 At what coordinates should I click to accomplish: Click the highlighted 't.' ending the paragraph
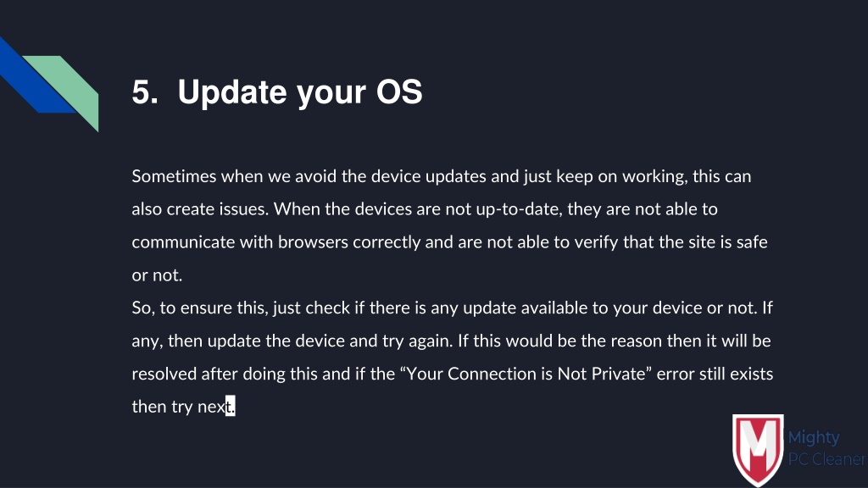[231, 406]
